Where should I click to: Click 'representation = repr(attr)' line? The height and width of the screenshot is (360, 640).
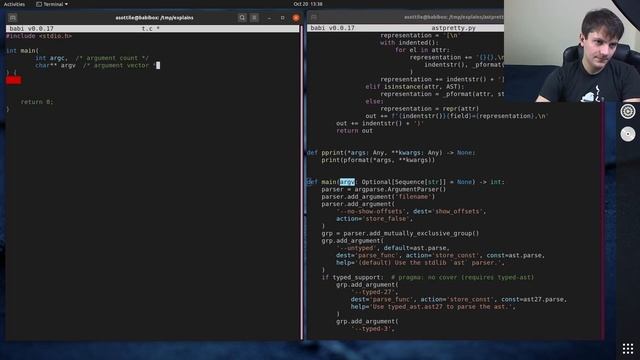click(x=429, y=109)
